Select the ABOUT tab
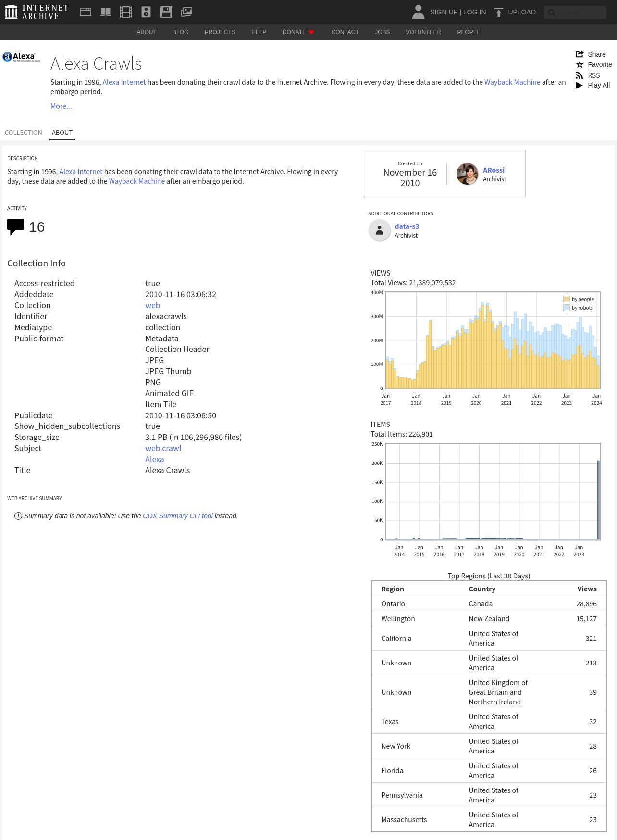This screenshot has width=617, height=840. (x=62, y=133)
